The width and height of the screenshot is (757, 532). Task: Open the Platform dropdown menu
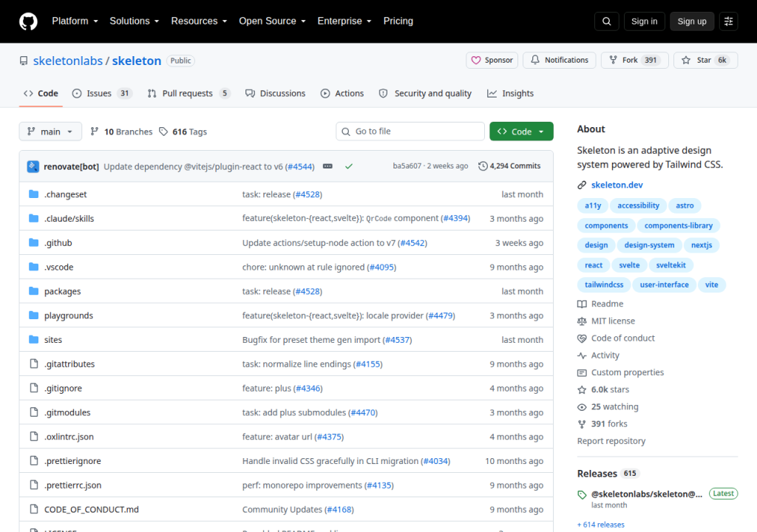75,21
